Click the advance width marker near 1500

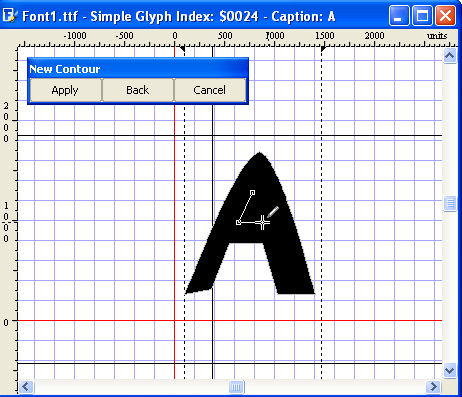tap(323, 49)
